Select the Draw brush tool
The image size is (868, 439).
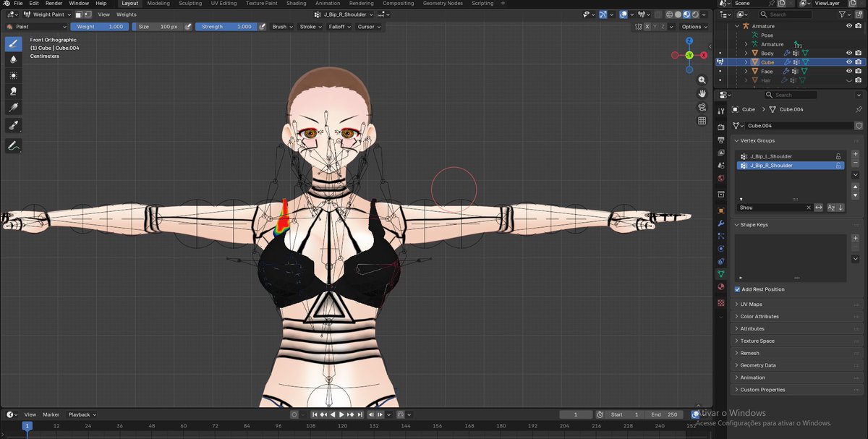[x=13, y=43]
